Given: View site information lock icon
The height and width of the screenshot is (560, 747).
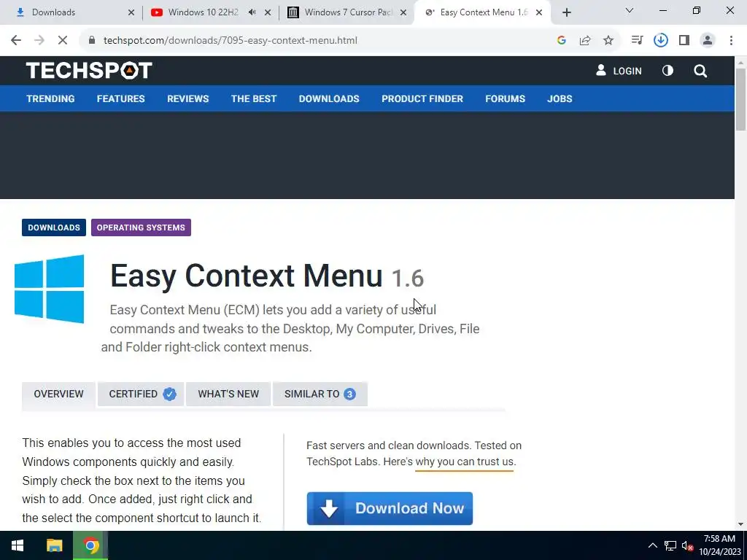Looking at the screenshot, I should pos(92,40).
